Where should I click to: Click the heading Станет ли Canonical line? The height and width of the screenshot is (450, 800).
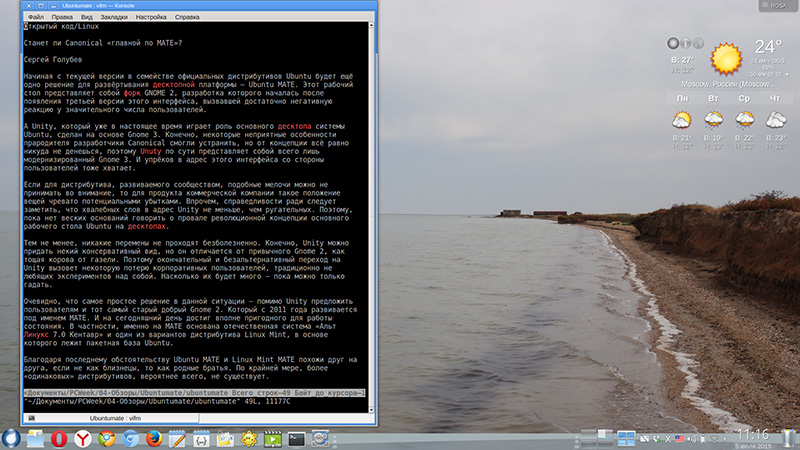click(103, 43)
